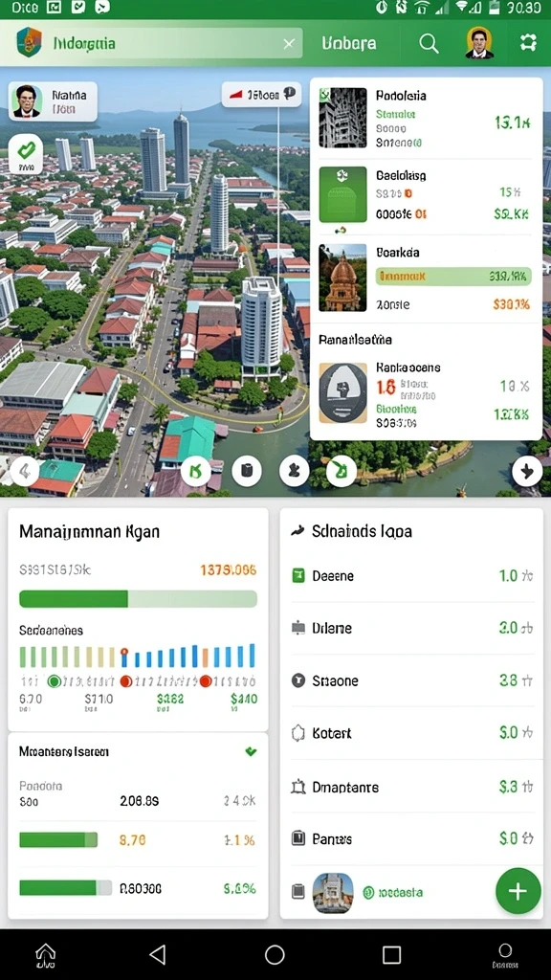Select the temple dome thumbnail card

[x=342, y=278]
